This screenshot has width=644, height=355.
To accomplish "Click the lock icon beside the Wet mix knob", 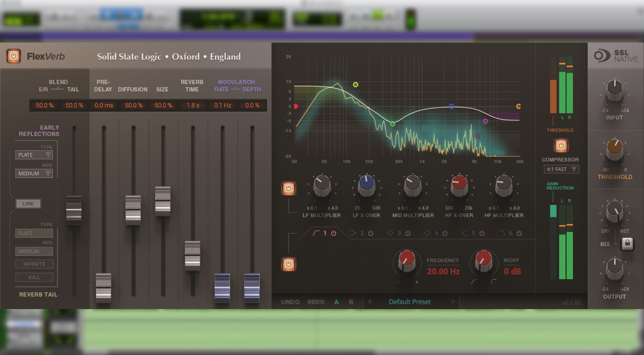I will [x=628, y=244].
